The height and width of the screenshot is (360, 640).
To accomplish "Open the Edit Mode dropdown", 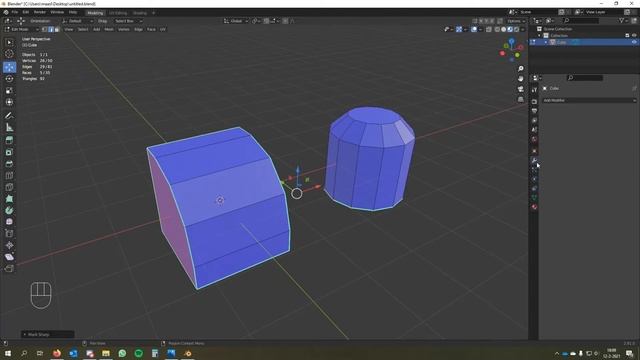I will (x=22, y=29).
